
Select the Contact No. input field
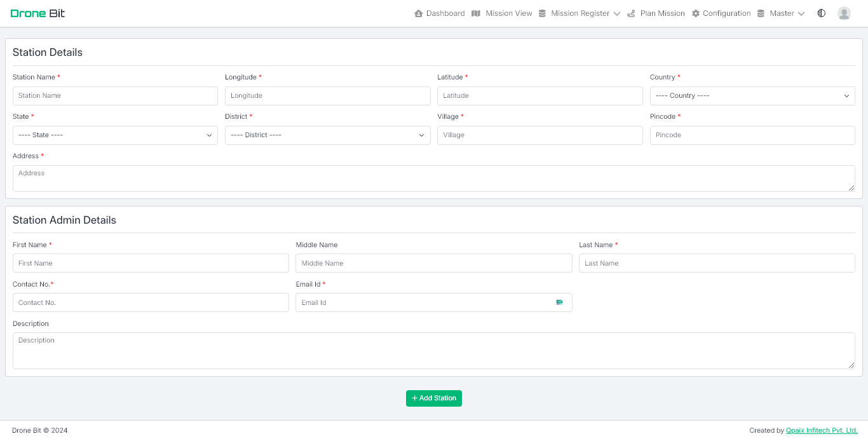pos(151,302)
